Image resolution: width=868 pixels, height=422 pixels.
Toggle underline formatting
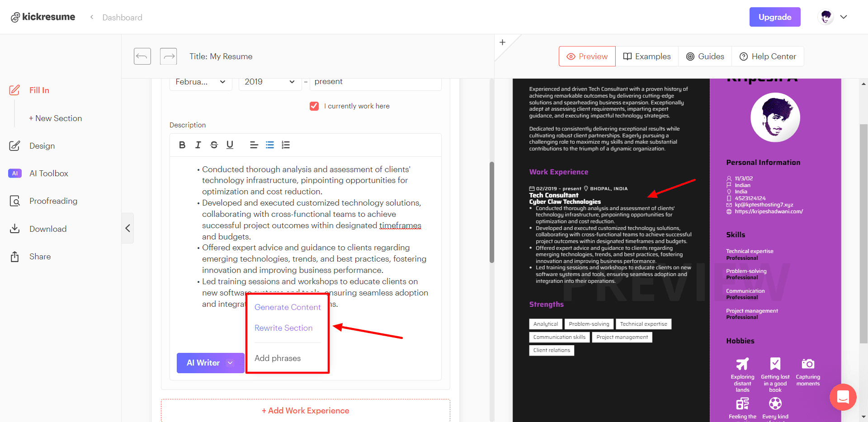pyautogui.click(x=230, y=145)
